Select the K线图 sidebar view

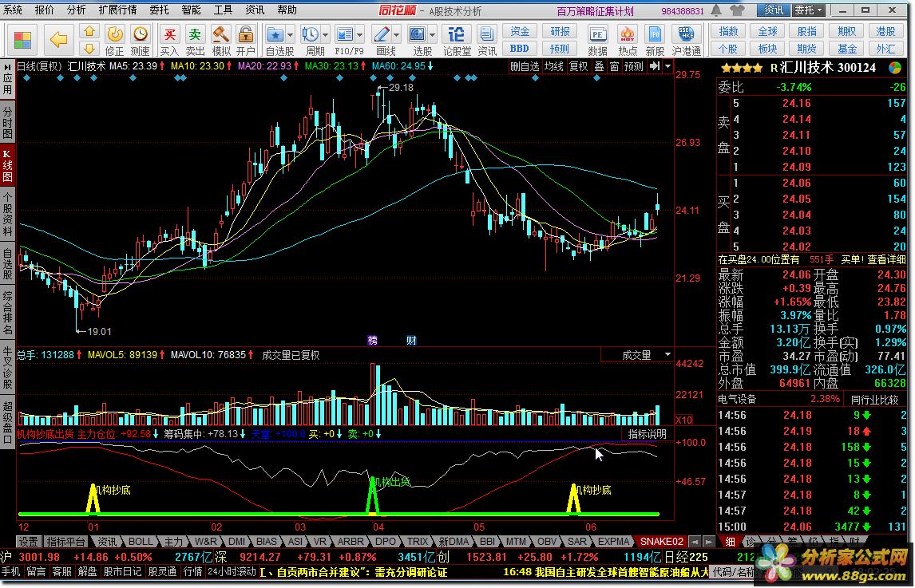click(8, 165)
